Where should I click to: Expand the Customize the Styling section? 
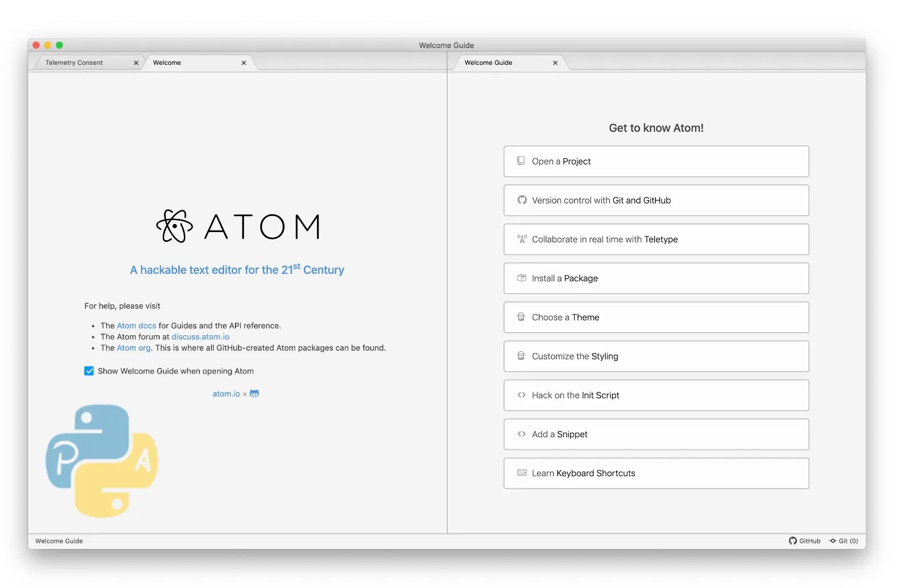tap(656, 356)
